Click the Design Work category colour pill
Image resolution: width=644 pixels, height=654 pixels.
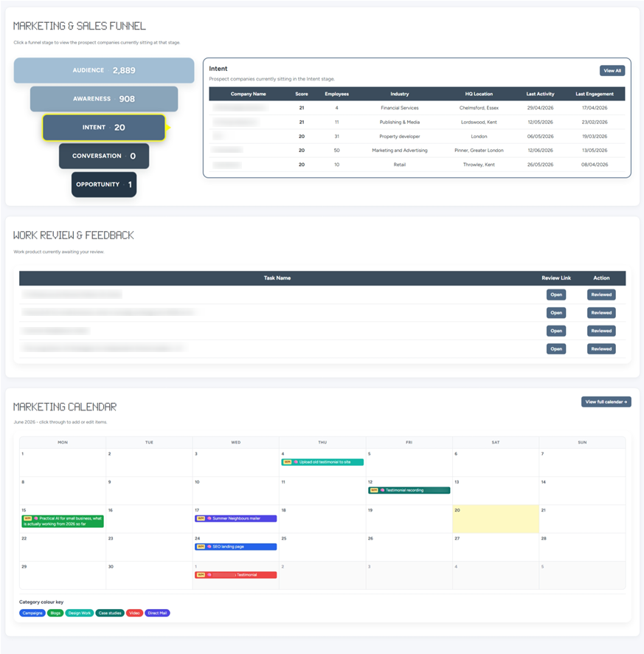(x=79, y=613)
